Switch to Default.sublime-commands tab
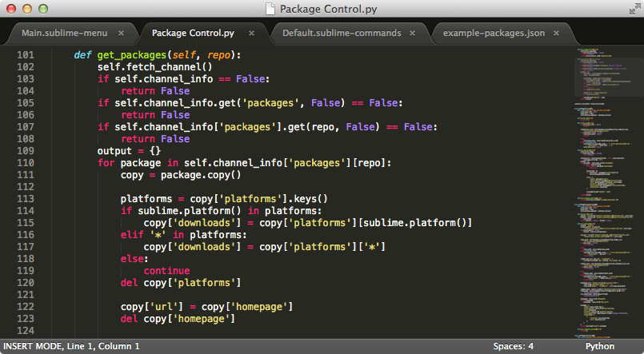 342,34
